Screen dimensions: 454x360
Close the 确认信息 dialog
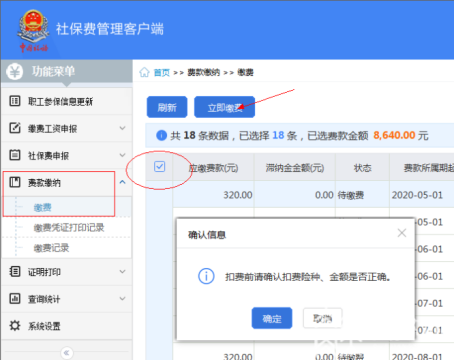(x=402, y=233)
